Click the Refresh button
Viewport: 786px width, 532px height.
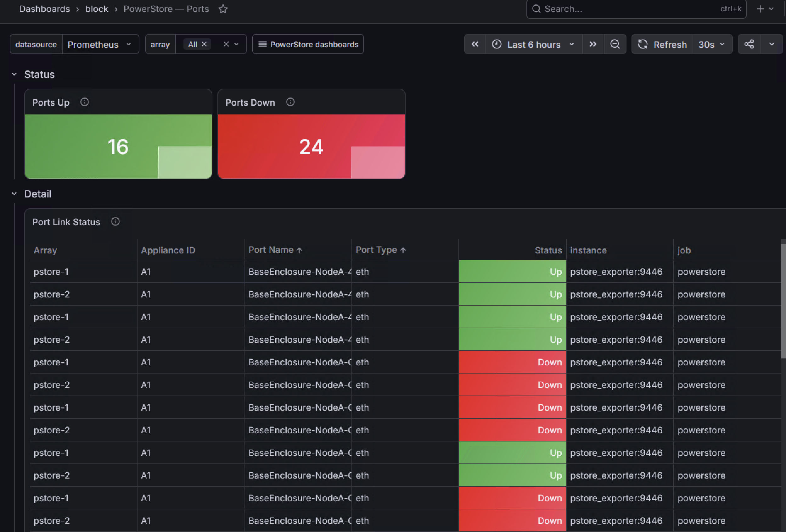point(662,44)
